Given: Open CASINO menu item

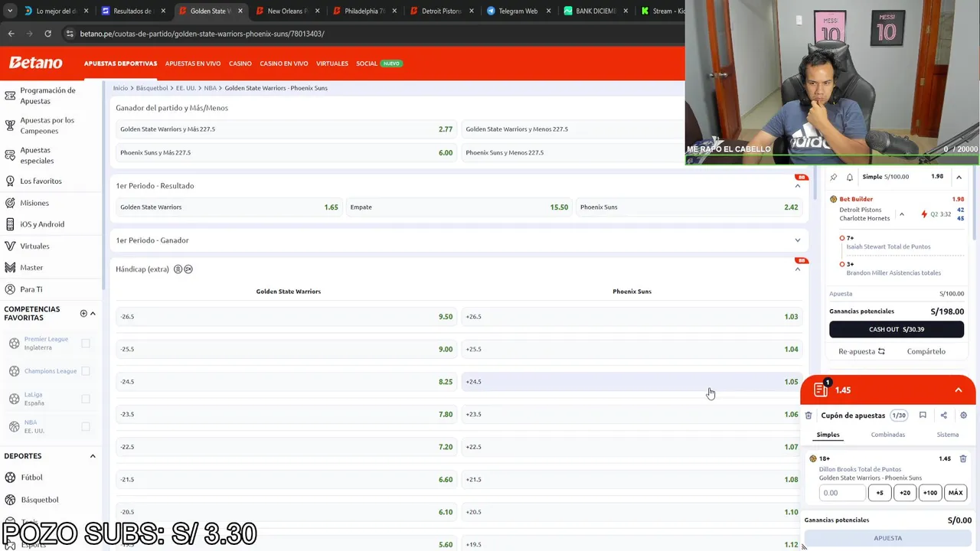Looking at the screenshot, I should click(240, 64).
